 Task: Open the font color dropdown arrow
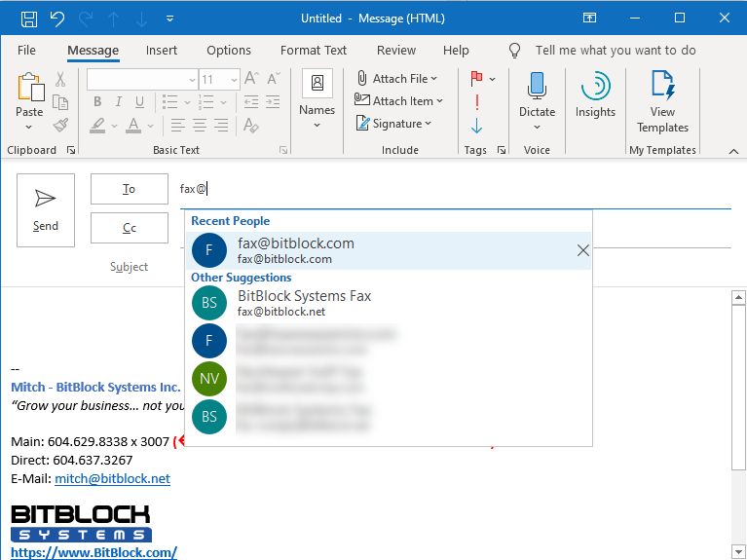point(151,126)
